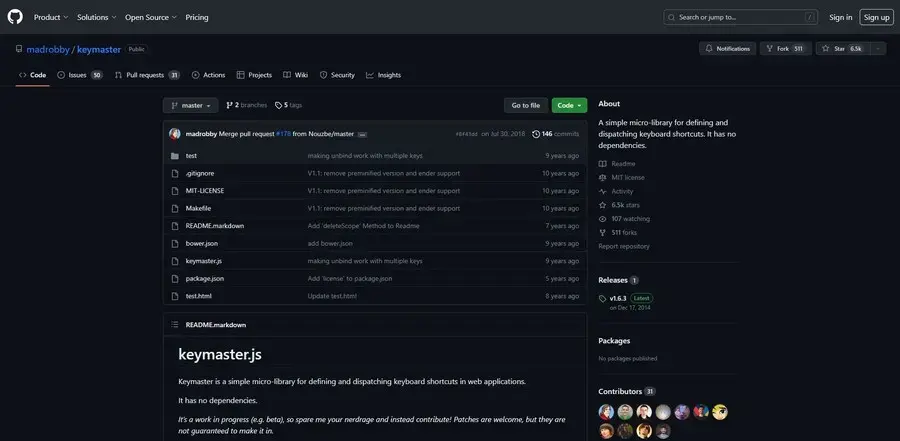900x441 pixels.
Task: View the 146 commits history
Action: (x=556, y=134)
